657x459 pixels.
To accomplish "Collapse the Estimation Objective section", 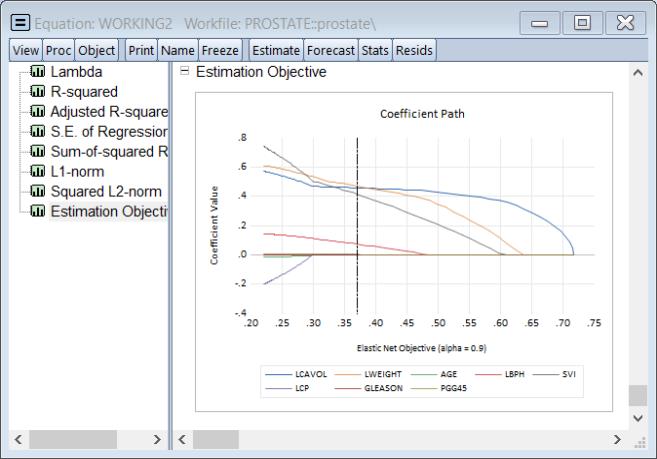I will coord(184,72).
